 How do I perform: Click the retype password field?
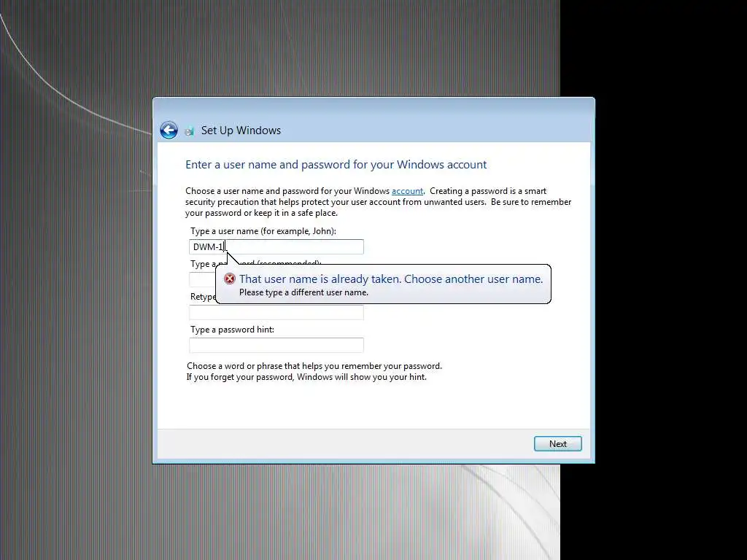click(x=276, y=312)
